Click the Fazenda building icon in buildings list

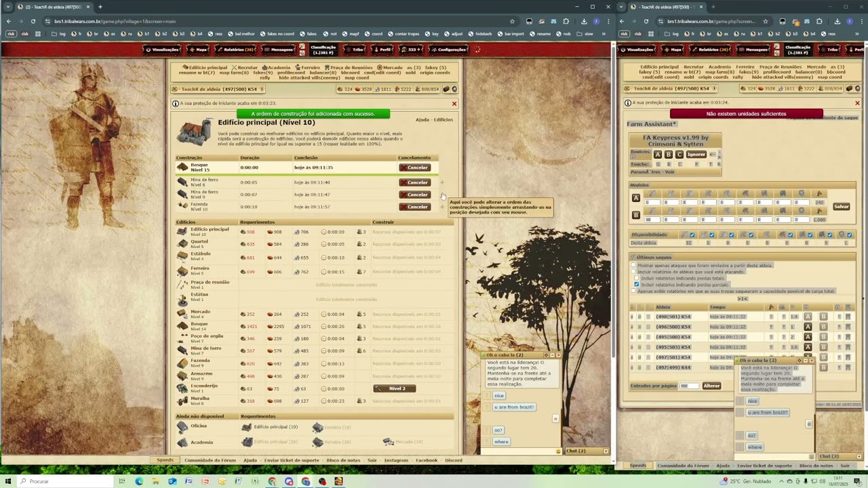point(182,363)
